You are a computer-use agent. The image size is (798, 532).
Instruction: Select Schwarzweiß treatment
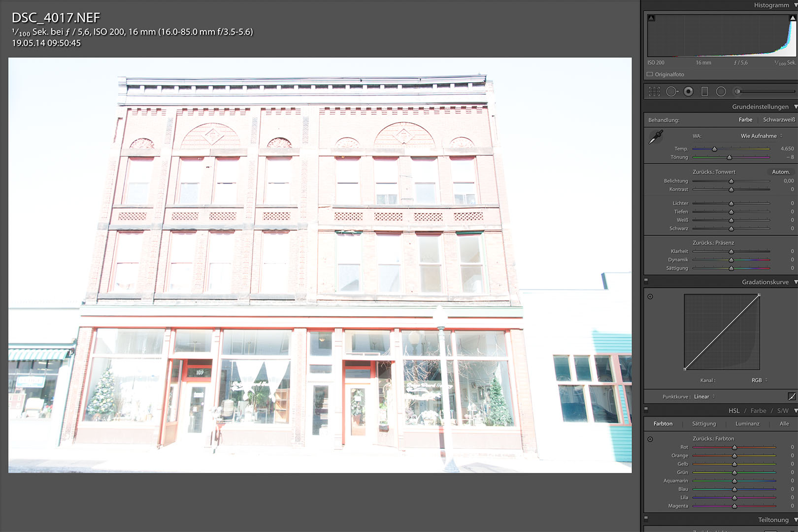coord(779,120)
